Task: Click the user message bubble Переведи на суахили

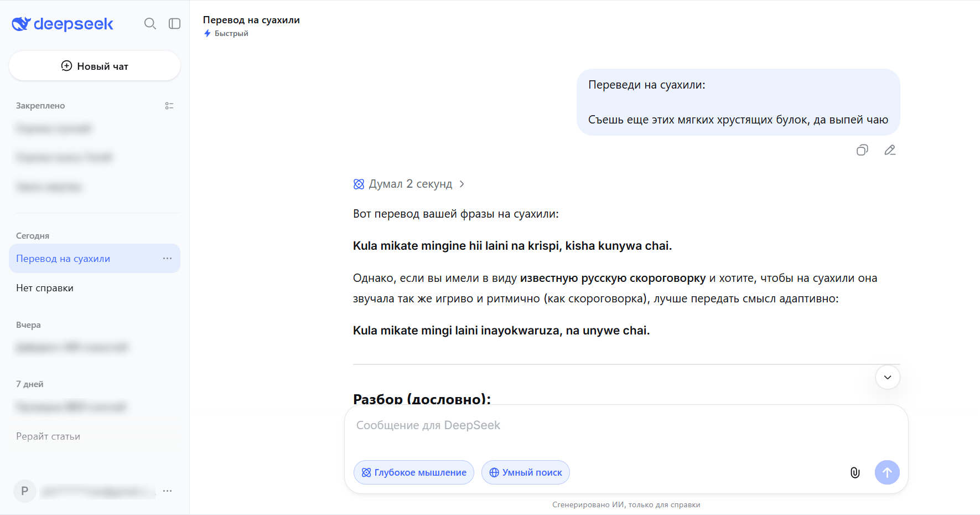Action: pos(738,102)
